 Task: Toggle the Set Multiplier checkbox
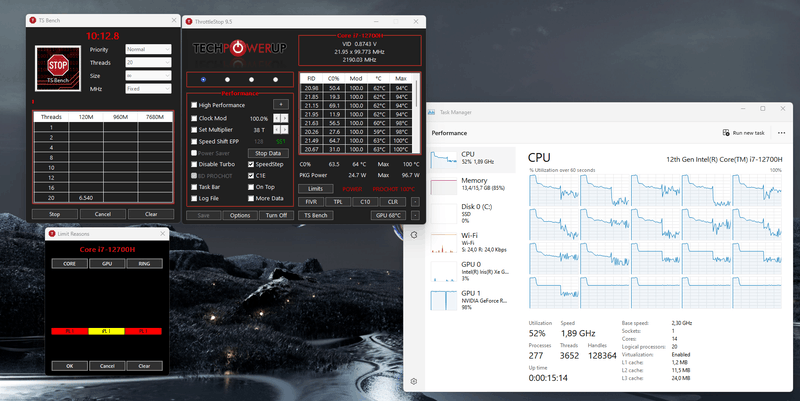coord(194,130)
